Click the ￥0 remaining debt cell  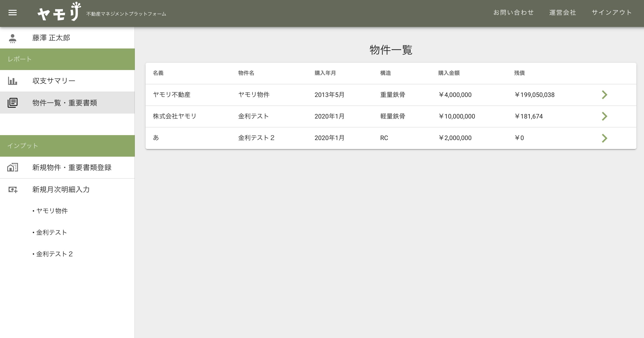click(519, 138)
